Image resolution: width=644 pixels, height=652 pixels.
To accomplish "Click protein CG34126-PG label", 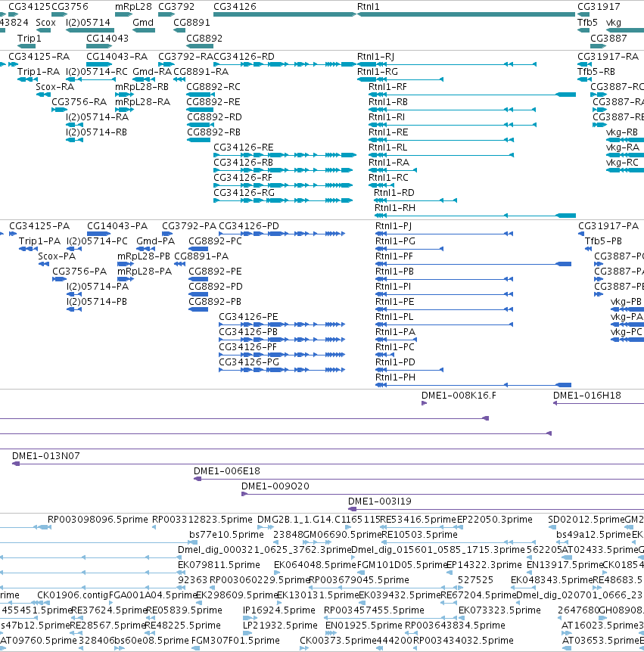I will tap(249, 362).
